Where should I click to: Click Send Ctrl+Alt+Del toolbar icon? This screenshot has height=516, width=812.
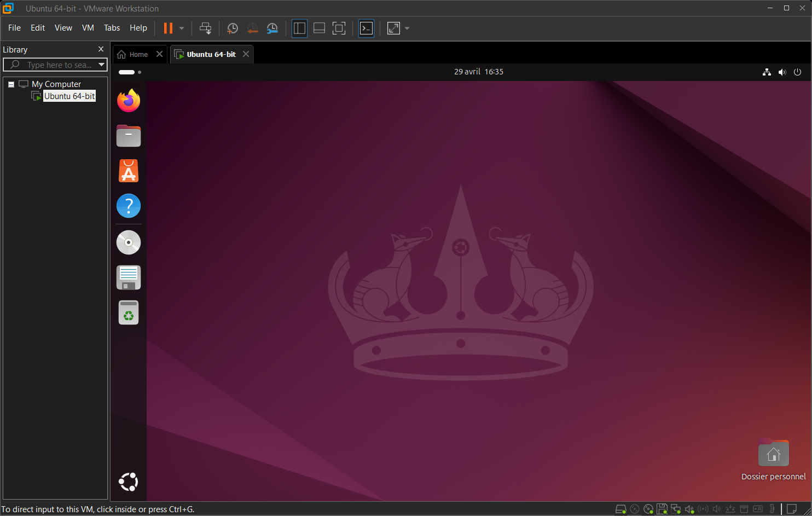point(205,28)
